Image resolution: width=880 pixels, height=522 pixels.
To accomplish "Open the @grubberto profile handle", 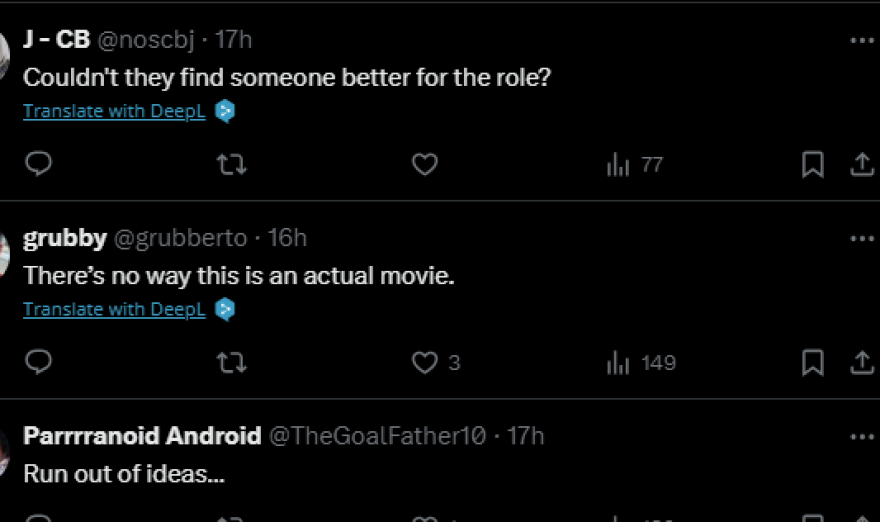I will tap(181, 238).
